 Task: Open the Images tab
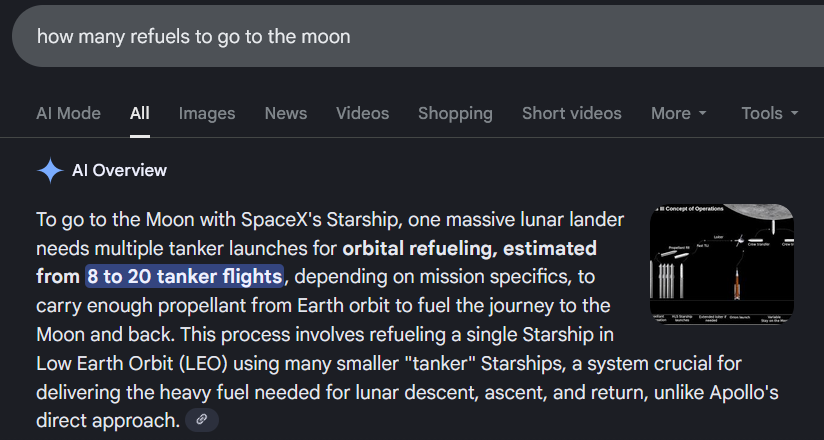point(207,113)
